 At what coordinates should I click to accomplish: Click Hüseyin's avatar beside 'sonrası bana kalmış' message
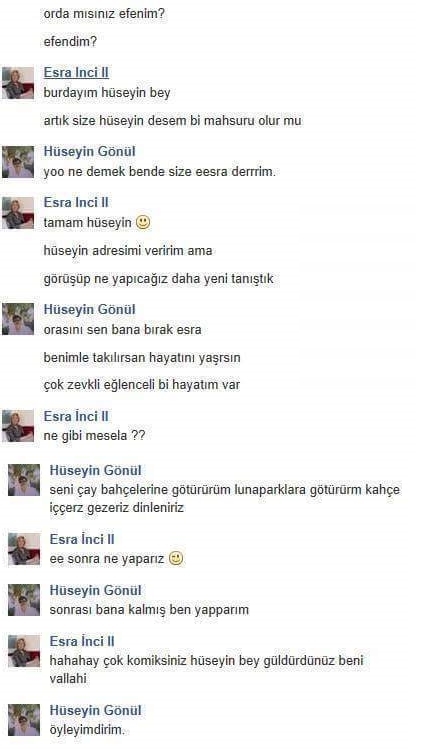click(x=24, y=599)
